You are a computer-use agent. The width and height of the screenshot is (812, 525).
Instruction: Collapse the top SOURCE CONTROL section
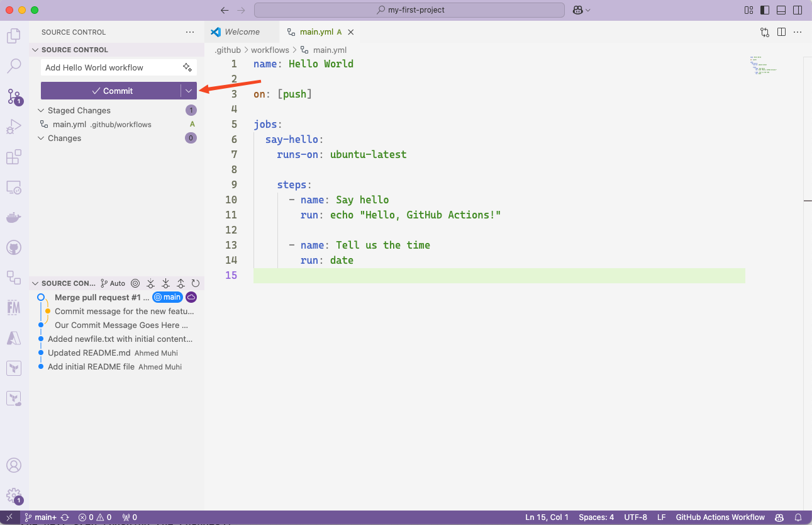[x=35, y=50]
